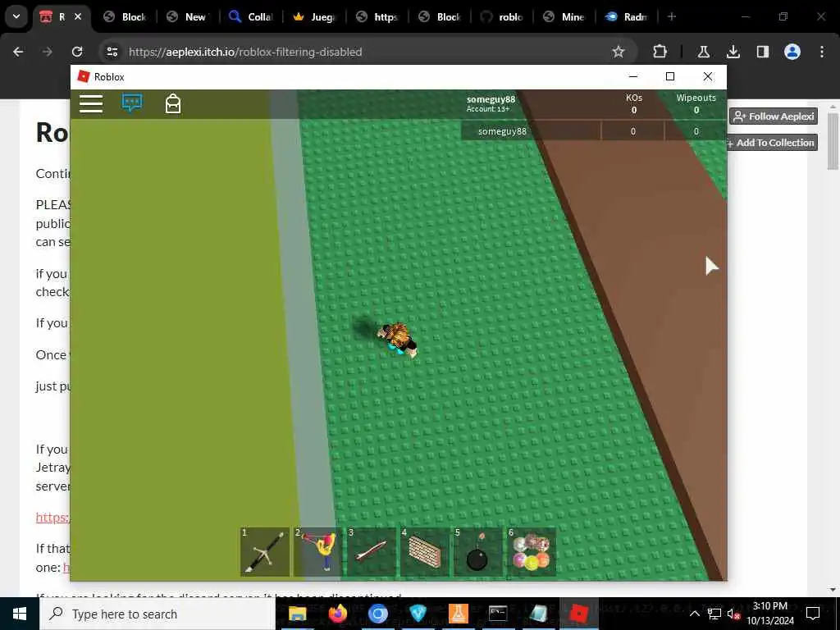Switch to the 'https' tab
The height and width of the screenshot is (630, 840).
(377, 16)
